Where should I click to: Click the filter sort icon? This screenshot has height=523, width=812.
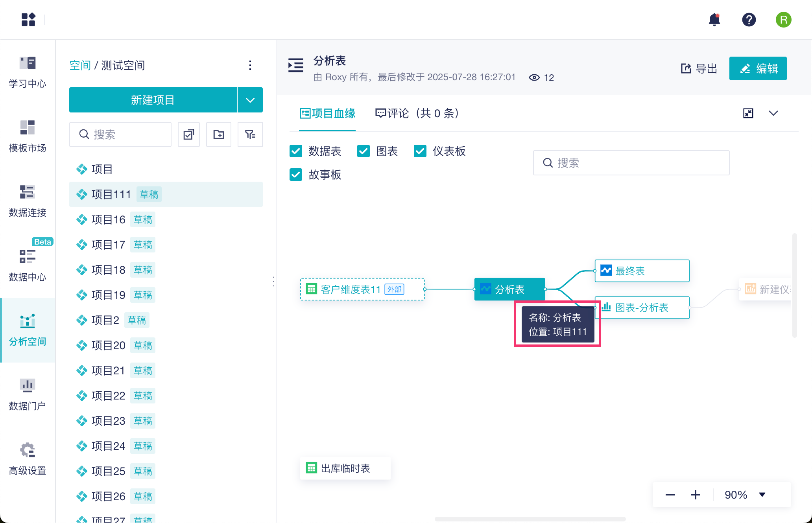tap(250, 134)
